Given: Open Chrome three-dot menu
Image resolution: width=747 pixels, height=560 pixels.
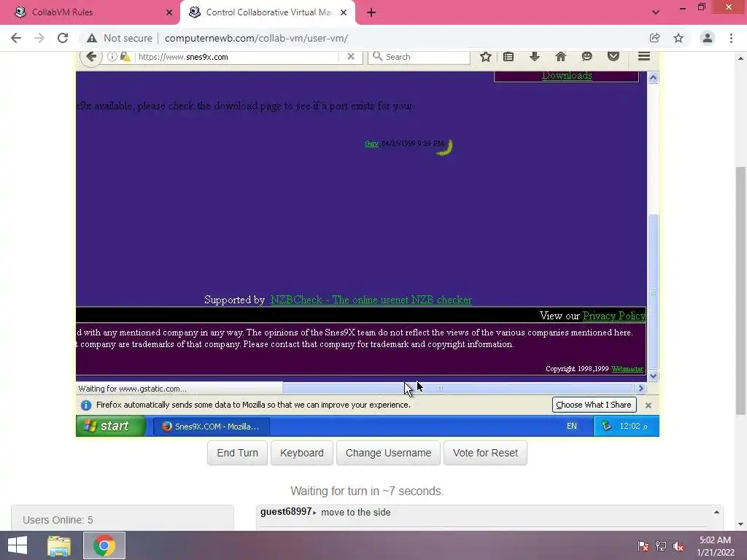Looking at the screenshot, I should (731, 38).
